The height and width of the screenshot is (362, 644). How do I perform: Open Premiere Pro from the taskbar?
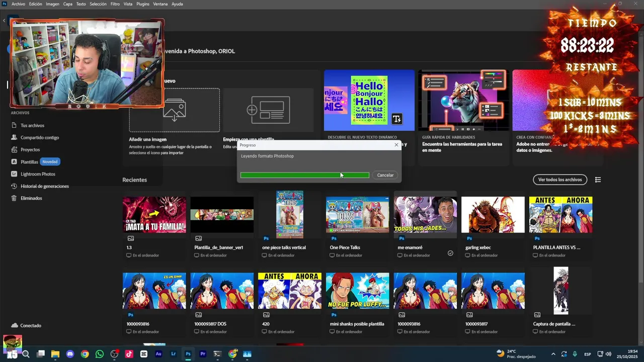[203, 354]
